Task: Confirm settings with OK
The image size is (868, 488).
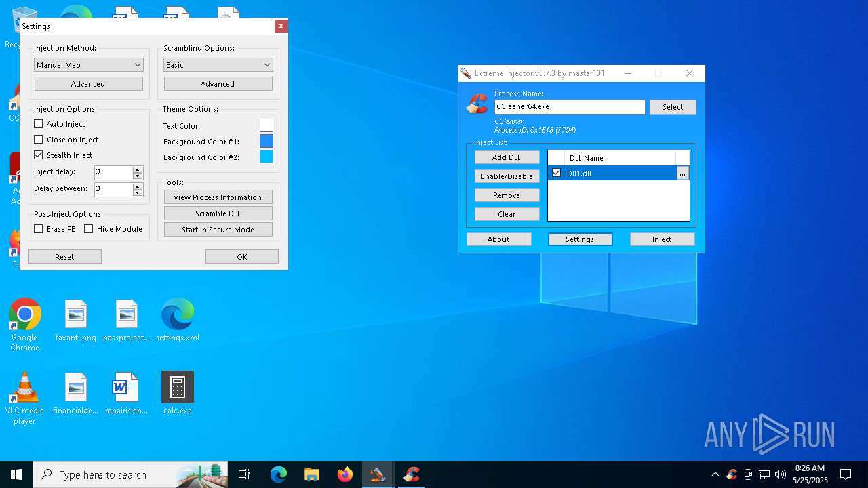Action: click(x=242, y=257)
